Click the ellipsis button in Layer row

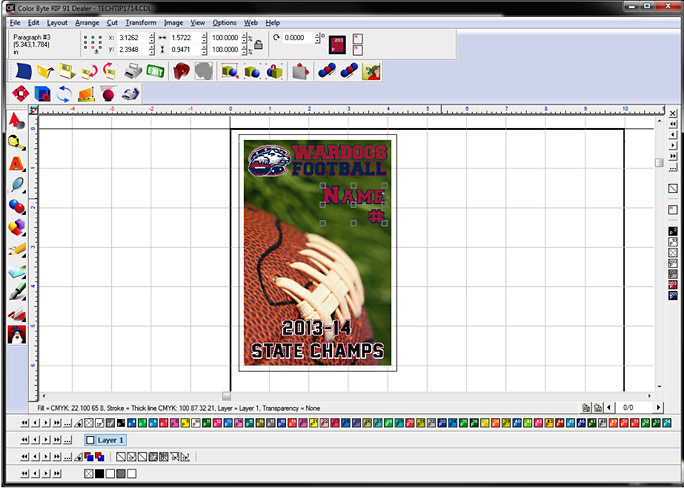(x=68, y=440)
